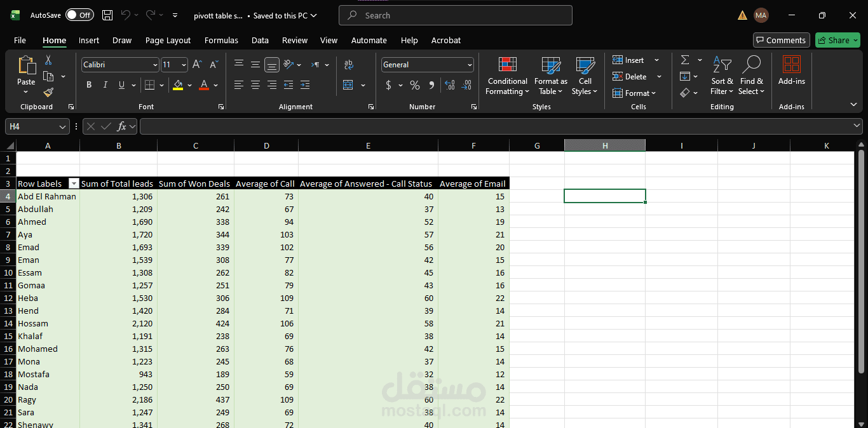Click the Decrease Decimal icon

pyautogui.click(x=467, y=85)
